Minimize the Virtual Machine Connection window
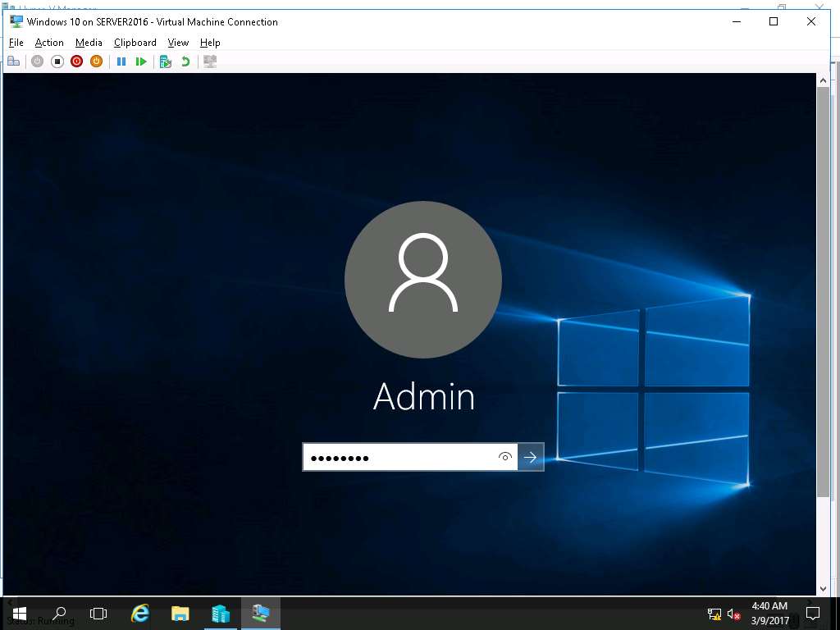The width and height of the screenshot is (840, 630). 737,21
